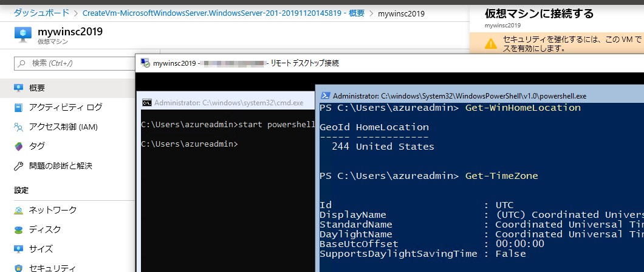Image resolution: width=644 pixels, height=272 pixels.
Task: Click the security warning banner
Action: (557, 44)
